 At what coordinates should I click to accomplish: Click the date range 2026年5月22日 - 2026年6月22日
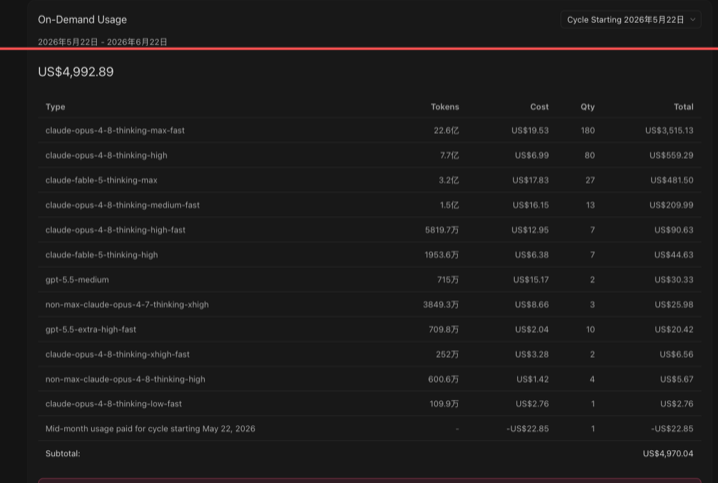[x=102, y=42]
